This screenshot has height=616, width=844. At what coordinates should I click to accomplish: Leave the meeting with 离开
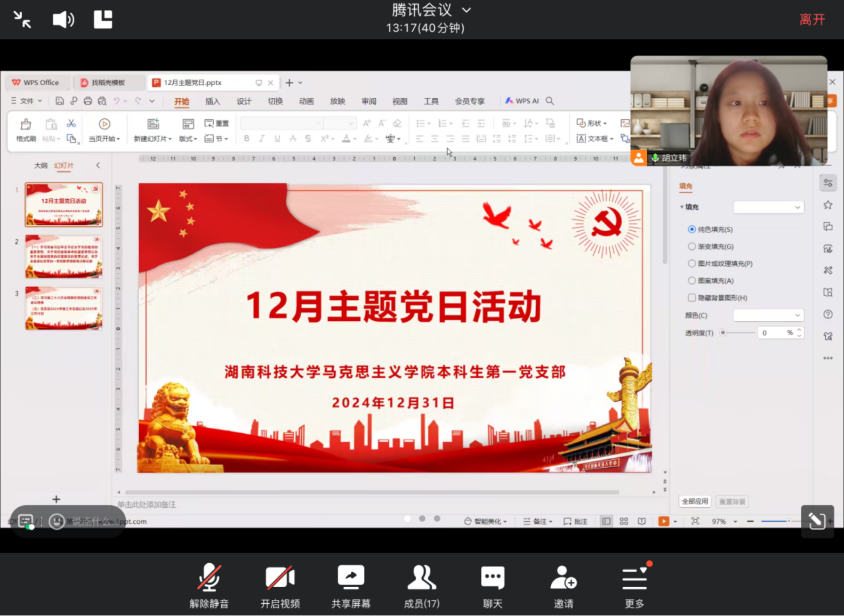tap(812, 20)
